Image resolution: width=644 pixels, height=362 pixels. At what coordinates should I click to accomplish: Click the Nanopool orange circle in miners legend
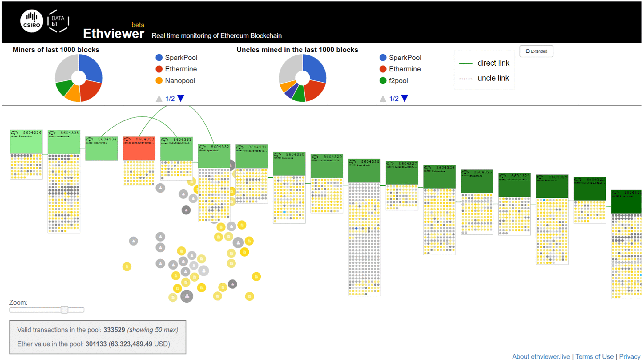[159, 81]
